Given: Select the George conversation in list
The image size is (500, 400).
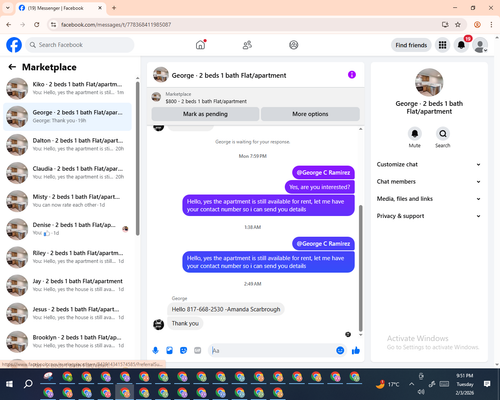Looking at the screenshot, I should click(x=68, y=117).
